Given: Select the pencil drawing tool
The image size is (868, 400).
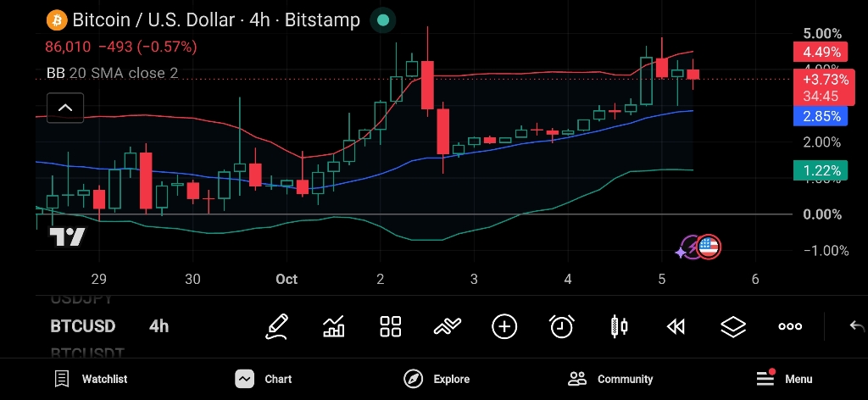Looking at the screenshot, I should click(277, 326).
